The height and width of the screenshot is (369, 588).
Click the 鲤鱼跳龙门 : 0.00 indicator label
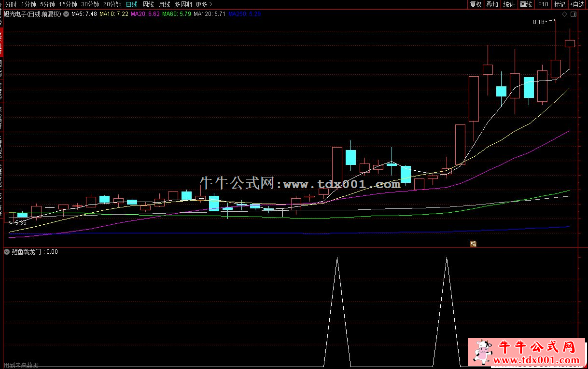click(x=35, y=252)
